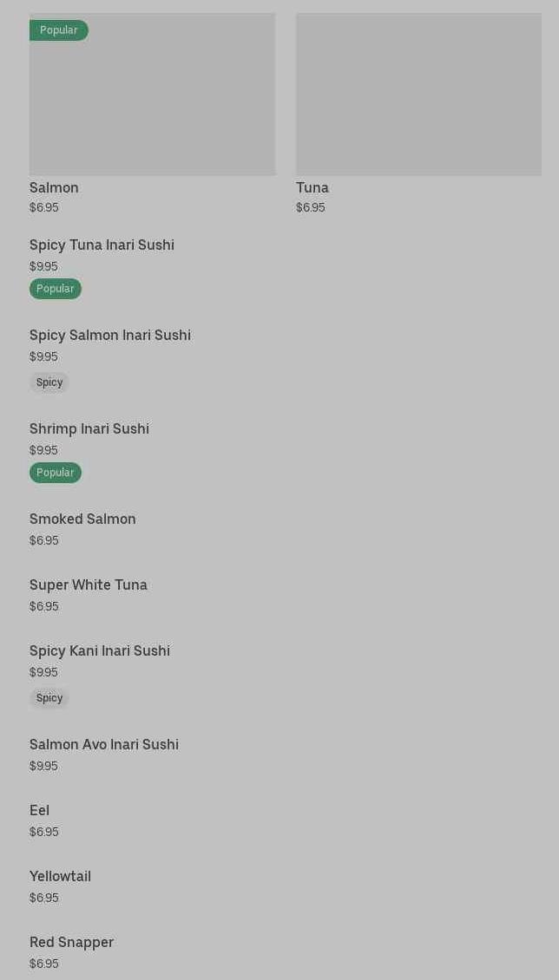Viewport: 559px width, 980px height.
Task: Click the Popular badge on Salmon photo
Action: [x=58, y=30]
